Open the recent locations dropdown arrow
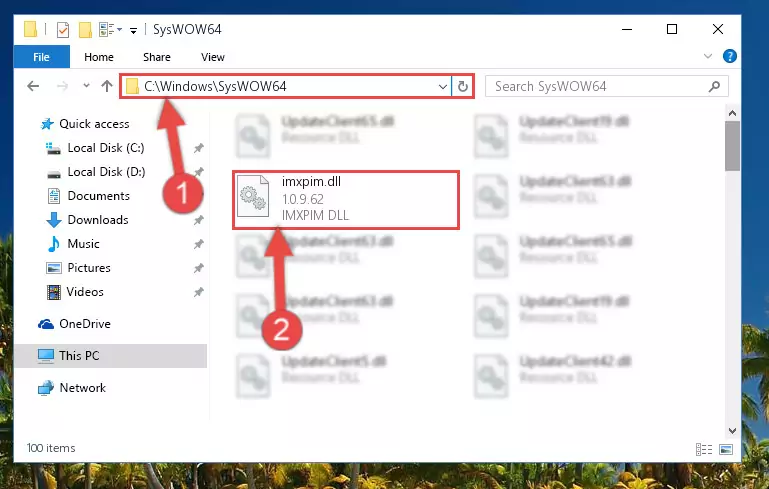This screenshot has width=769, height=489. [86, 85]
